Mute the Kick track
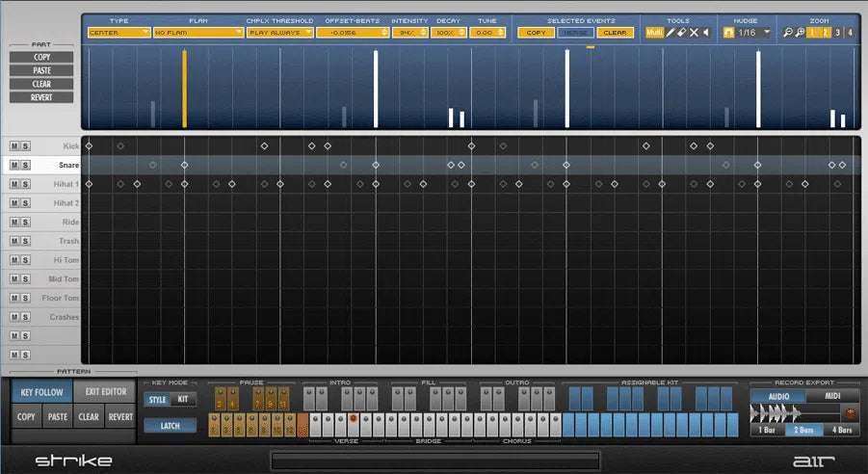868x474 pixels. click(x=14, y=146)
